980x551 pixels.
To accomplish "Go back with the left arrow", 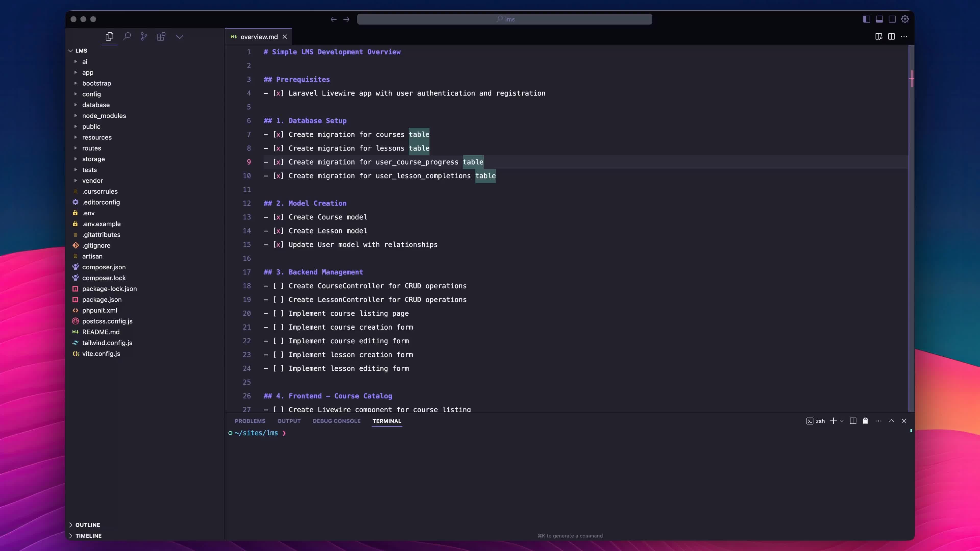I will [334, 19].
